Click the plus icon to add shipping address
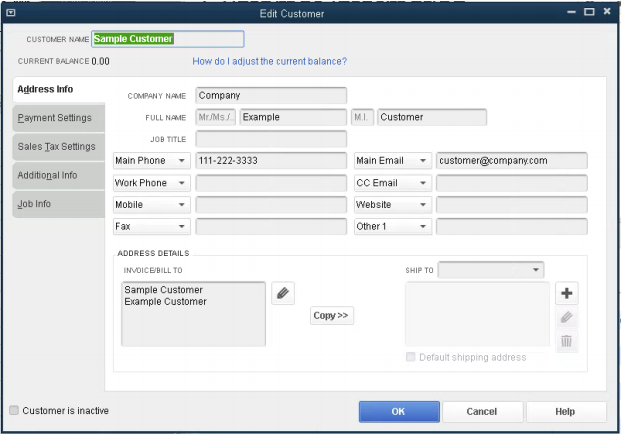Image resolution: width=622 pixels, height=434 pixels. 566,293
